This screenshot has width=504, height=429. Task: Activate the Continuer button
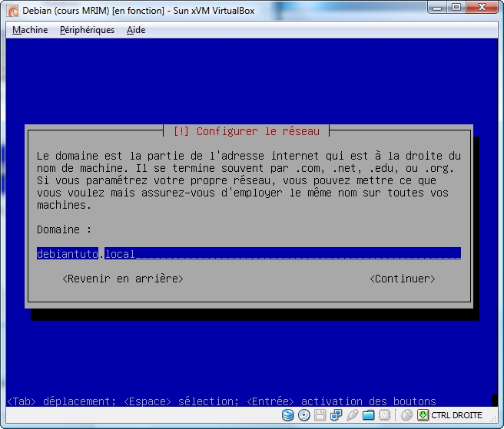tap(403, 279)
